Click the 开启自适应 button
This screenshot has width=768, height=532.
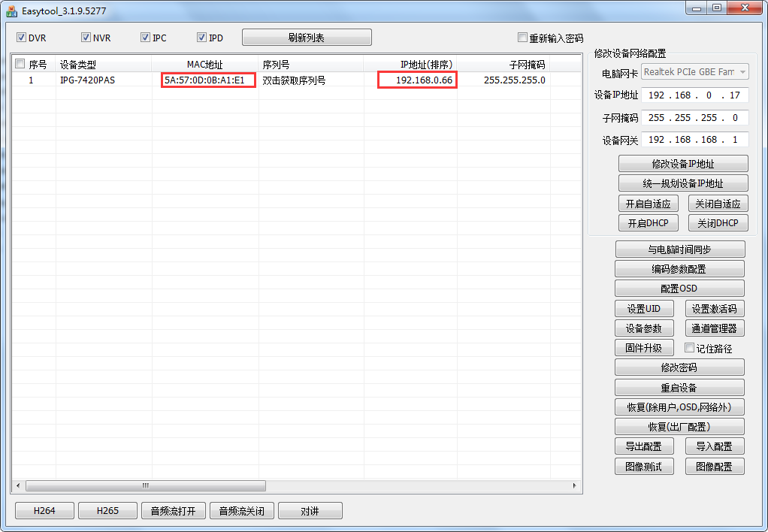(x=648, y=204)
